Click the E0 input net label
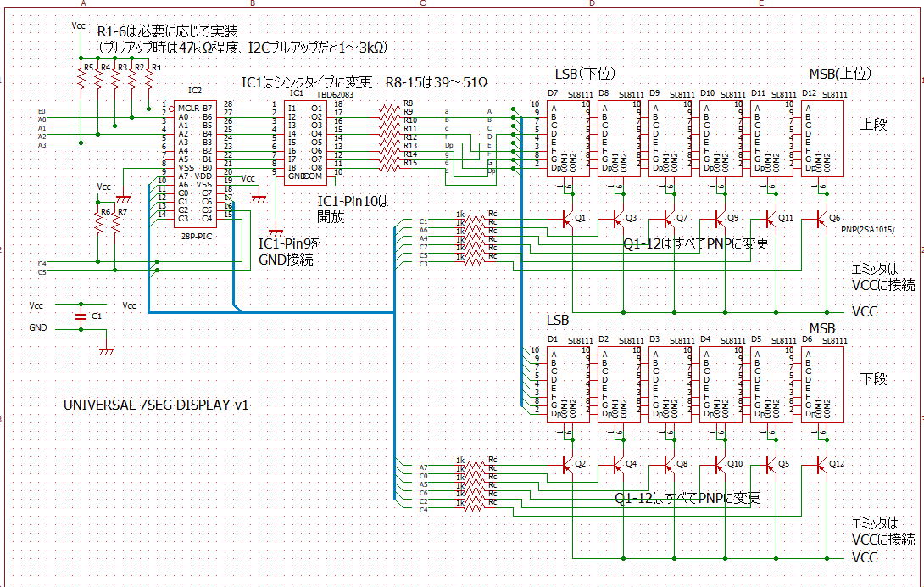This screenshot has width=924, height=587. click(42, 111)
